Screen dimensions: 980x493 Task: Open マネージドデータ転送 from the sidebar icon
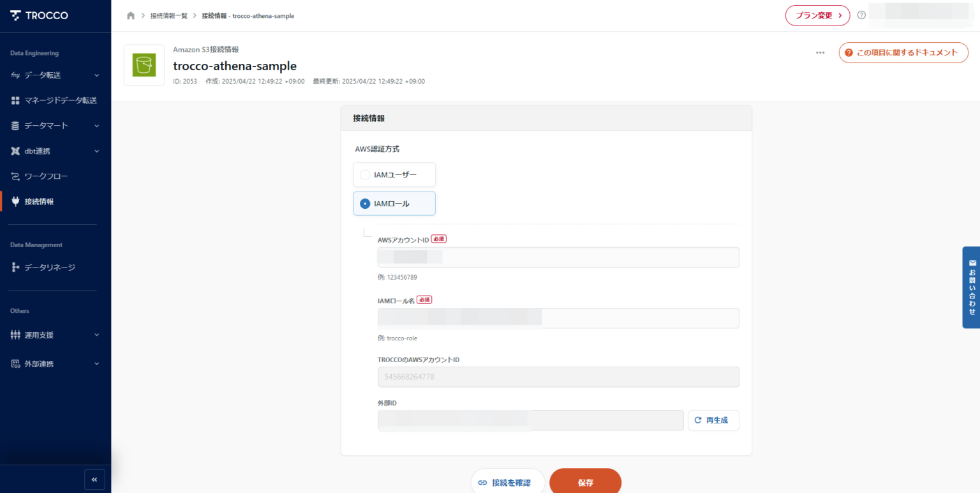coord(14,100)
